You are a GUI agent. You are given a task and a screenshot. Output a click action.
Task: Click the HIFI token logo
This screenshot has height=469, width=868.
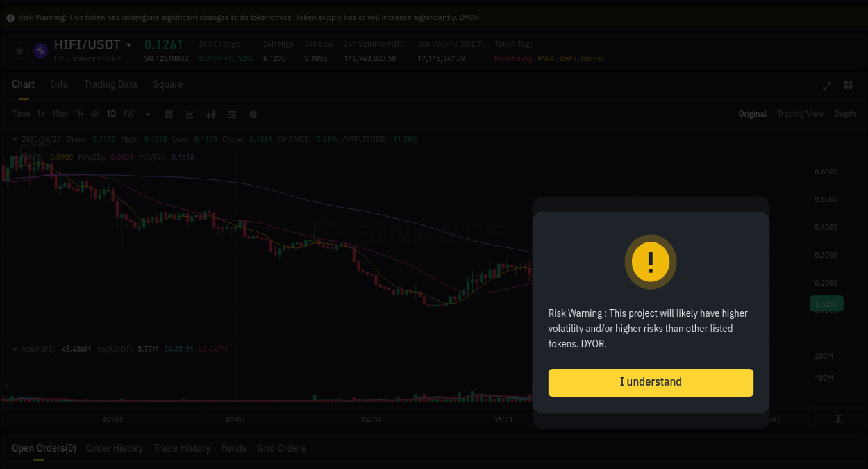click(x=40, y=50)
